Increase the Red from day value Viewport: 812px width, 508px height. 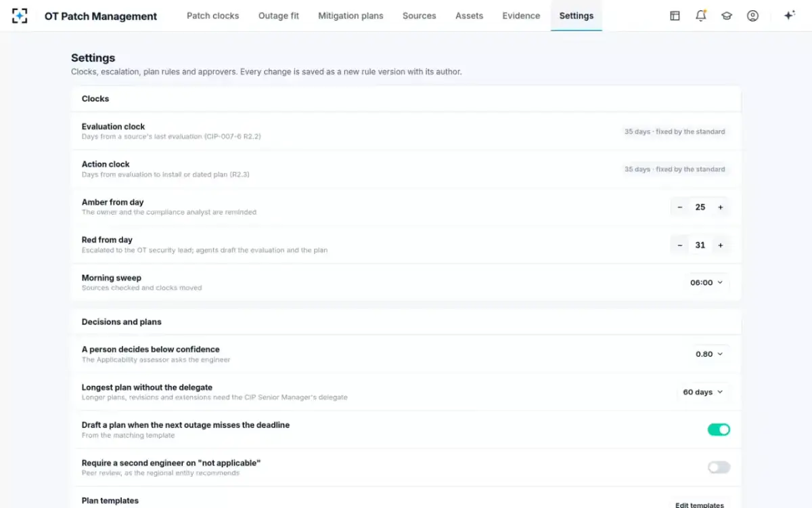tap(721, 245)
